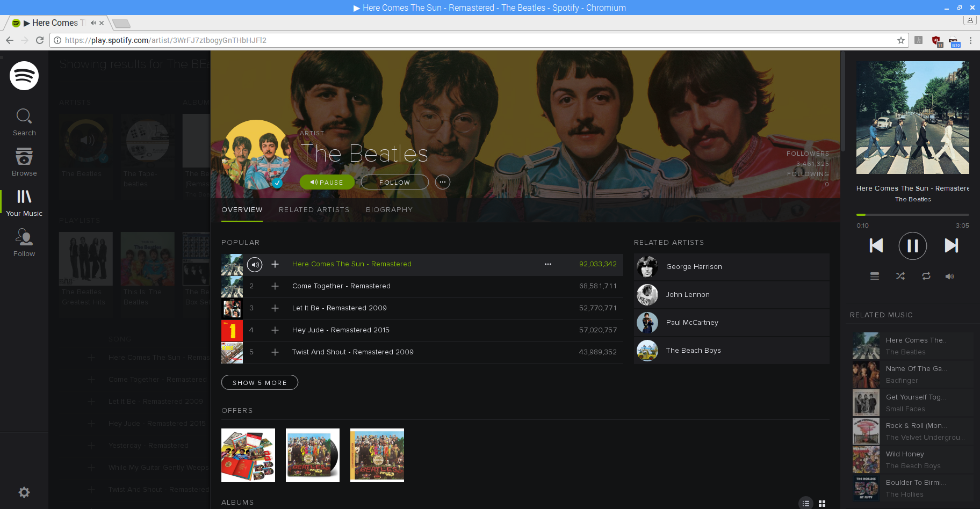Switch albums to grid view
Image resolution: width=980 pixels, height=509 pixels.
(x=822, y=503)
